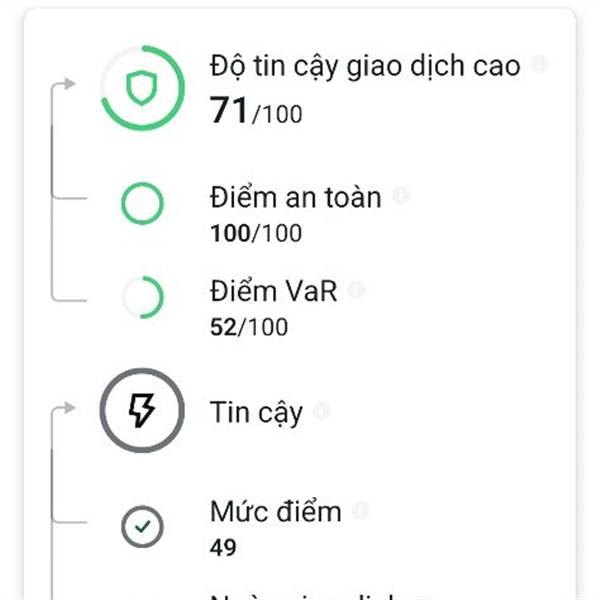Open the Độ tin cậy giao dịch cao heading
The height and width of the screenshot is (600, 600).
[365, 66]
